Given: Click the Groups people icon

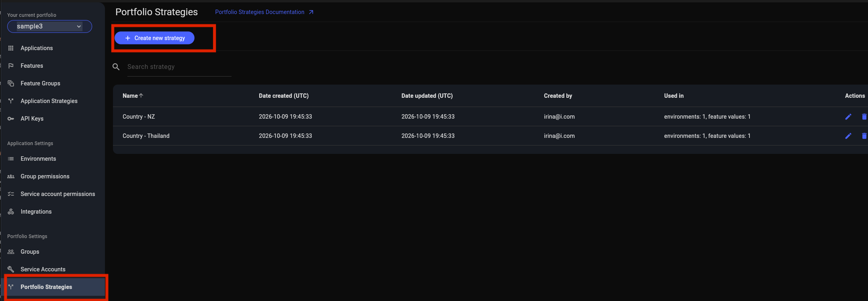Looking at the screenshot, I should [11, 252].
